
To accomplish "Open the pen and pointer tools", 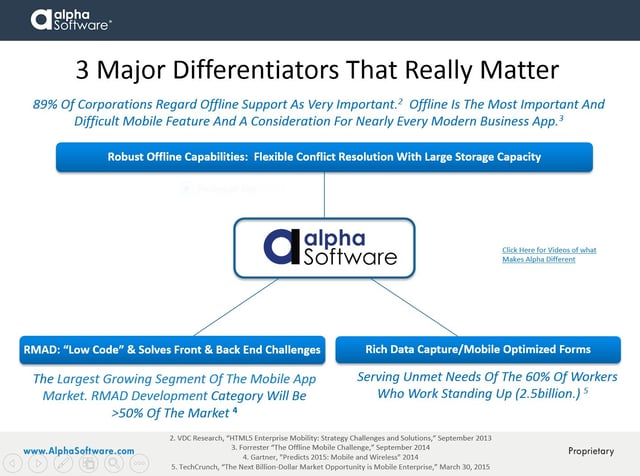I will (63, 463).
